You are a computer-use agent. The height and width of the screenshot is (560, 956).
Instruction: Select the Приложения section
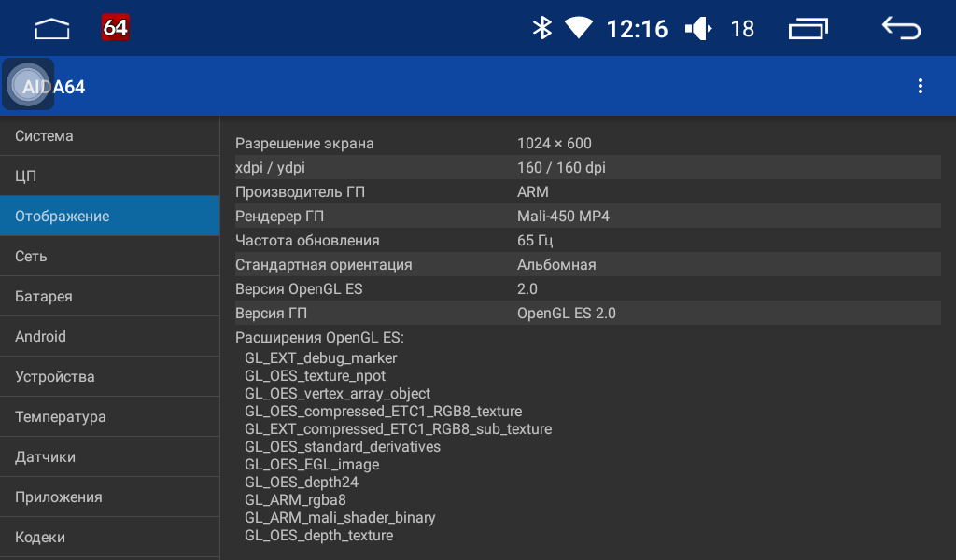[x=109, y=497]
